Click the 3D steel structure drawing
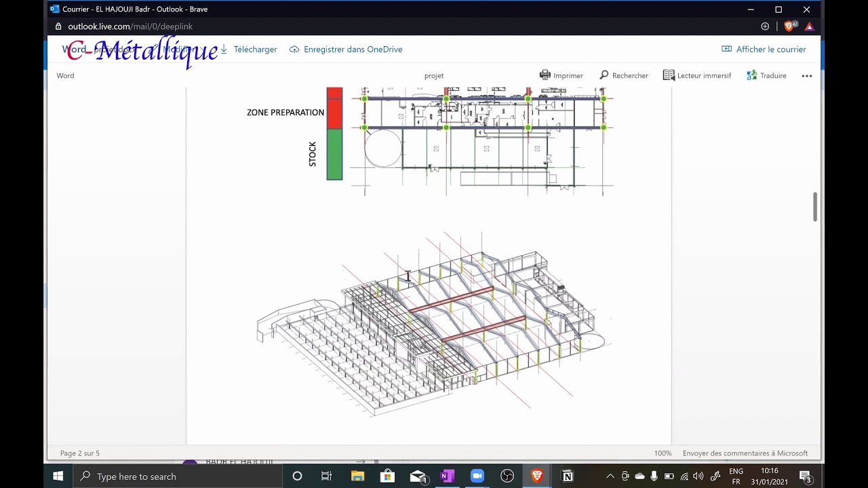The image size is (868, 488). point(434,324)
